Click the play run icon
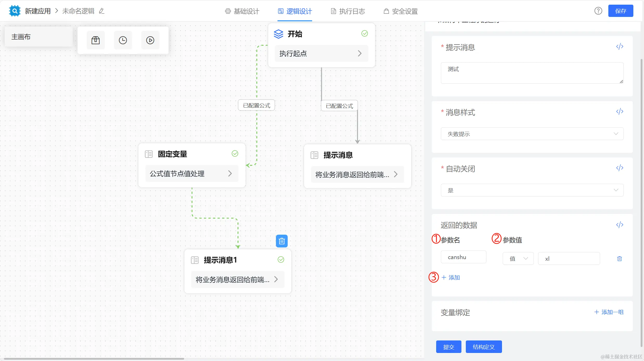The height and width of the screenshot is (361, 644). (150, 40)
